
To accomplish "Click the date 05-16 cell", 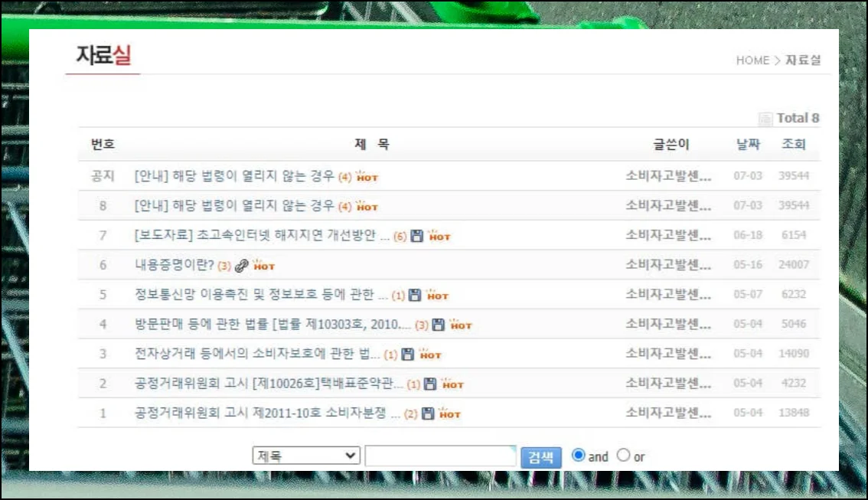I will (x=748, y=265).
